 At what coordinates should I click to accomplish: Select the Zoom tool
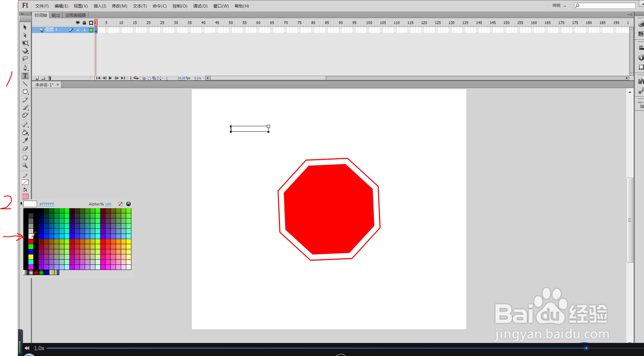[25, 166]
